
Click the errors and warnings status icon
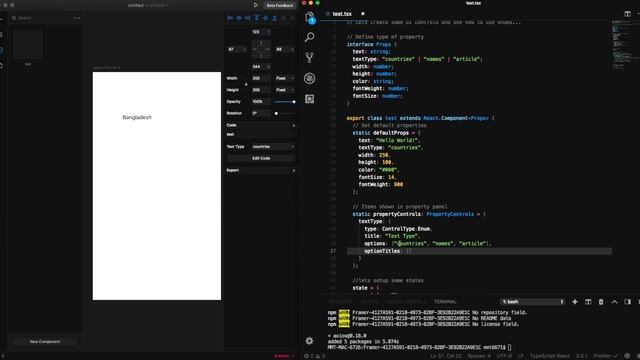click(314, 356)
